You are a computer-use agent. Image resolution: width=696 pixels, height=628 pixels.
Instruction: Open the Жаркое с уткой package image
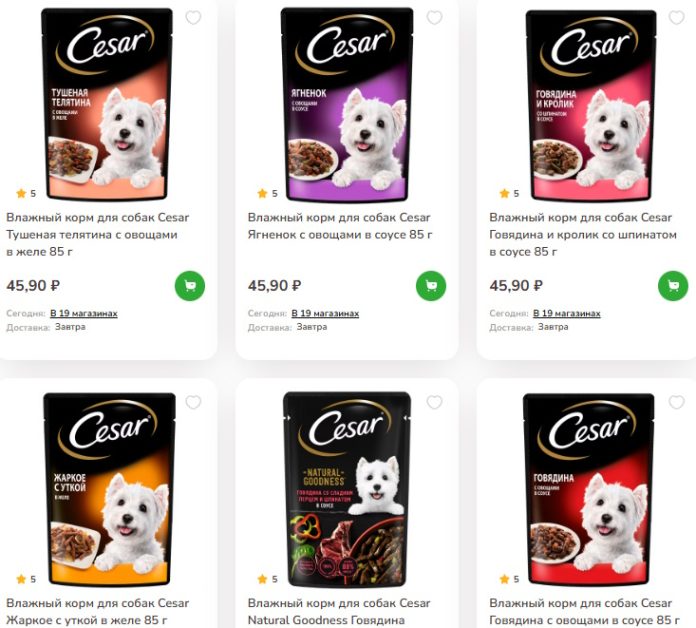(x=110, y=489)
